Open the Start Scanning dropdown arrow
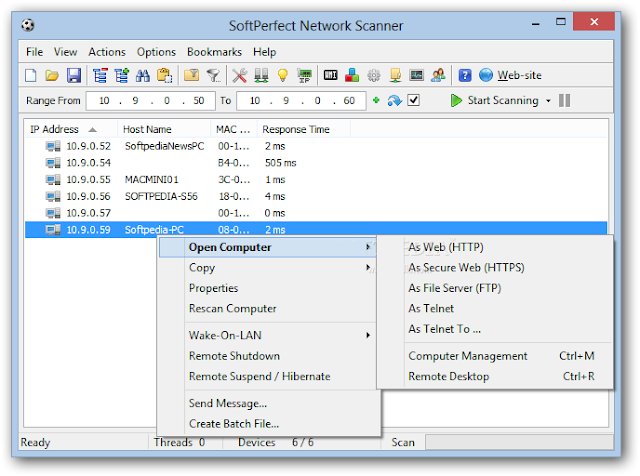This screenshot has height=476, width=640. [548, 101]
